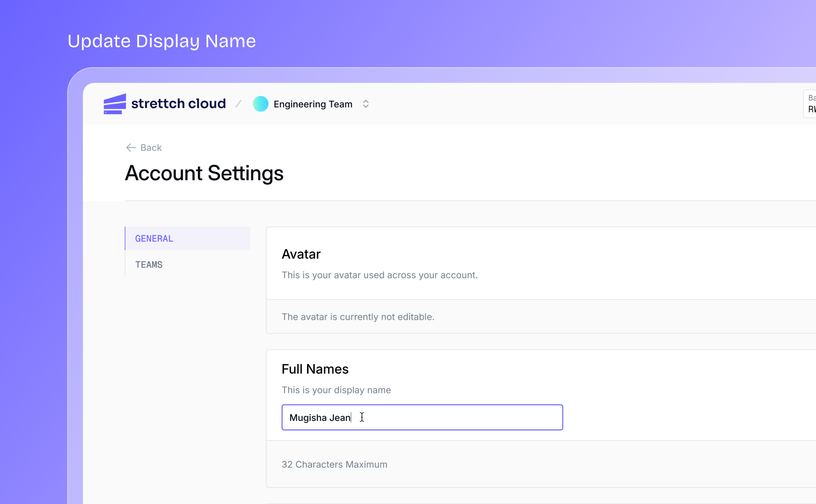The width and height of the screenshot is (816, 504).
Task: Click the strettch cloud logo icon
Action: tap(115, 104)
